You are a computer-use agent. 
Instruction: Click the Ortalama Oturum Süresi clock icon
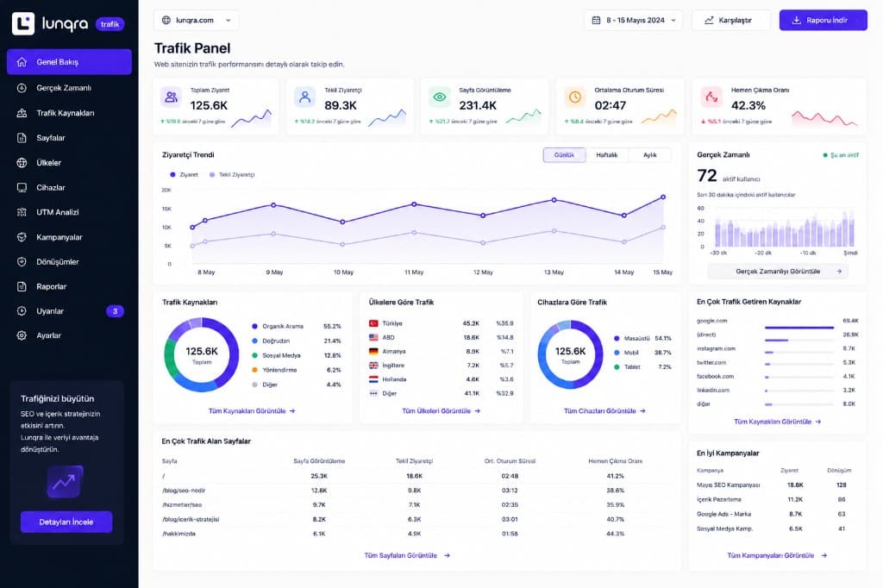[574, 97]
